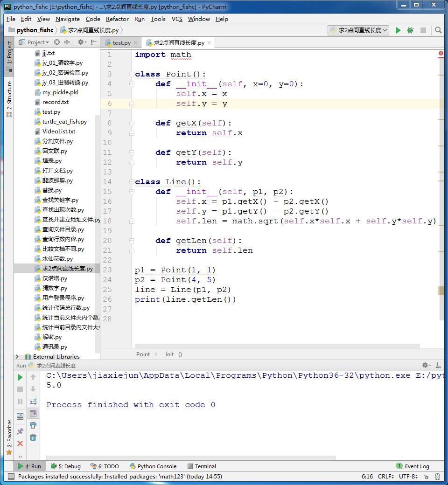Toggle tool window buttons in status bar corner
This screenshot has height=485, width=448.
point(10,477)
